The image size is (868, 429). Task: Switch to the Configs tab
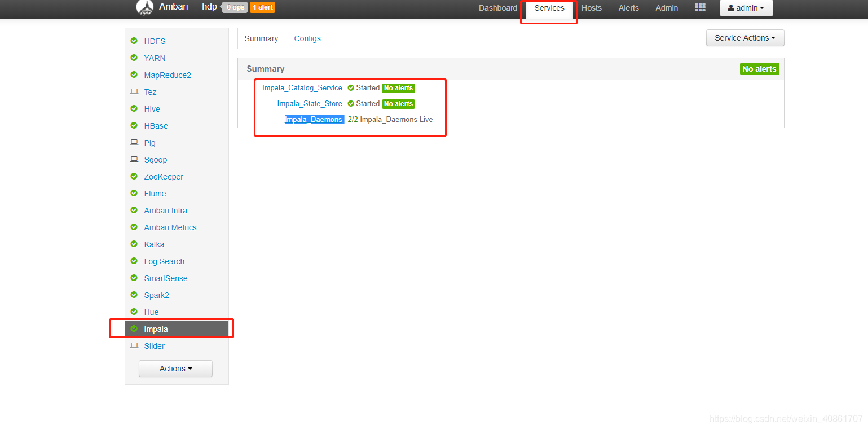coord(307,38)
